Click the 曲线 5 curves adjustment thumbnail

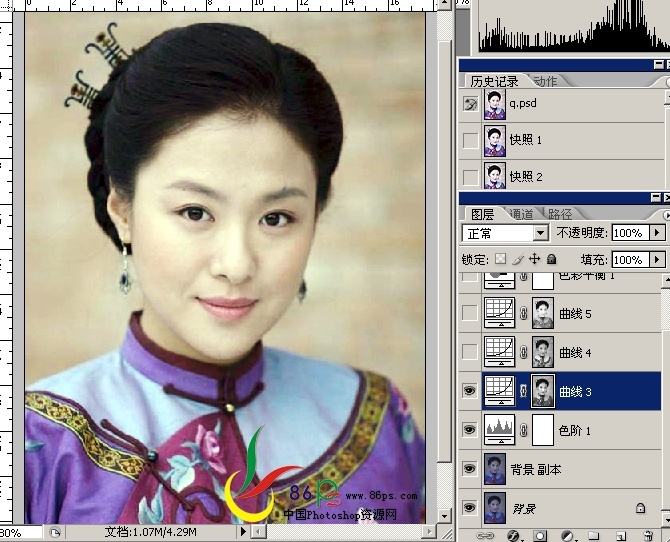coord(500,313)
